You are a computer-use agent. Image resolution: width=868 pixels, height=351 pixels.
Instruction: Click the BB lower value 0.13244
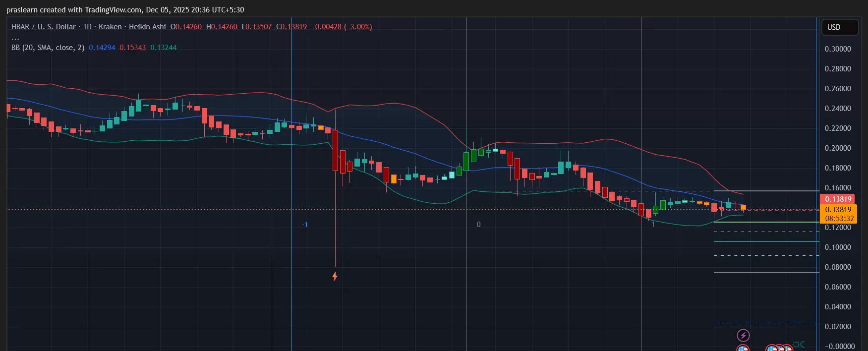click(x=163, y=48)
